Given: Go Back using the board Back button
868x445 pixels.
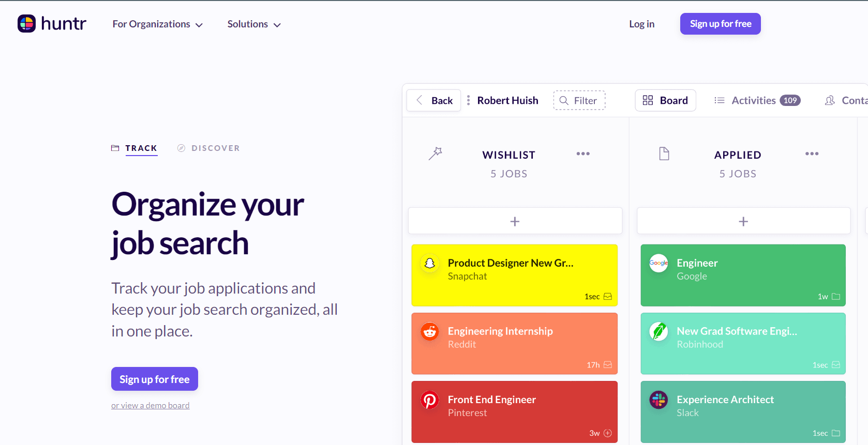Looking at the screenshot, I should (x=433, y=100).
